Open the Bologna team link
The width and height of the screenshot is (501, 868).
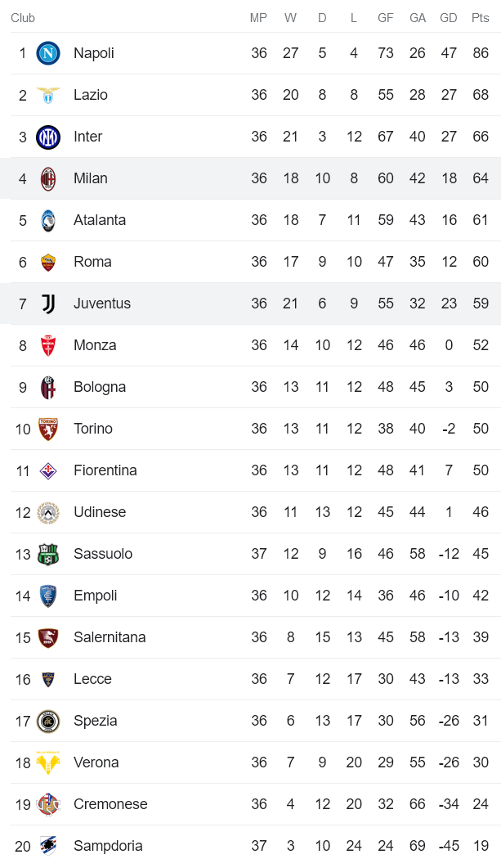tap(100, 387)
